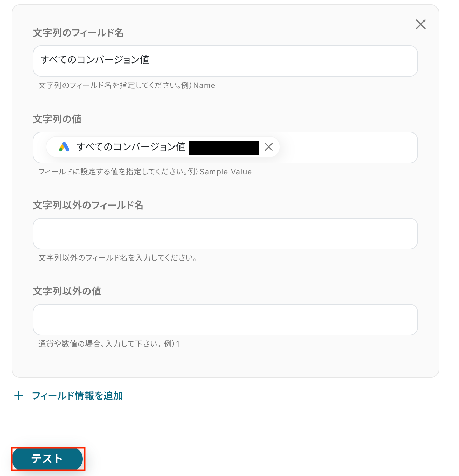The height and width of the screenshot is (476, 459).
Task: Focus the 文字列以外のフィールド名 input box
Action: coord(225,234)
